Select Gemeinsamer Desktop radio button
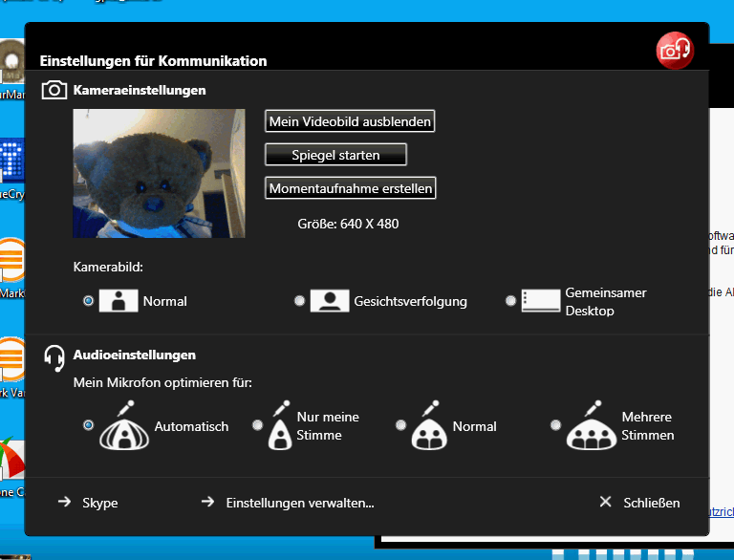The width and height of the screenshot is (734, 560). tap(511, 301)
